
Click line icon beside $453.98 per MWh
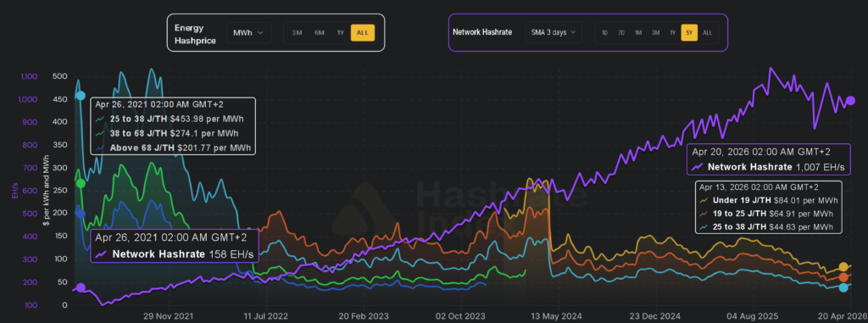(x=101, y=120)
